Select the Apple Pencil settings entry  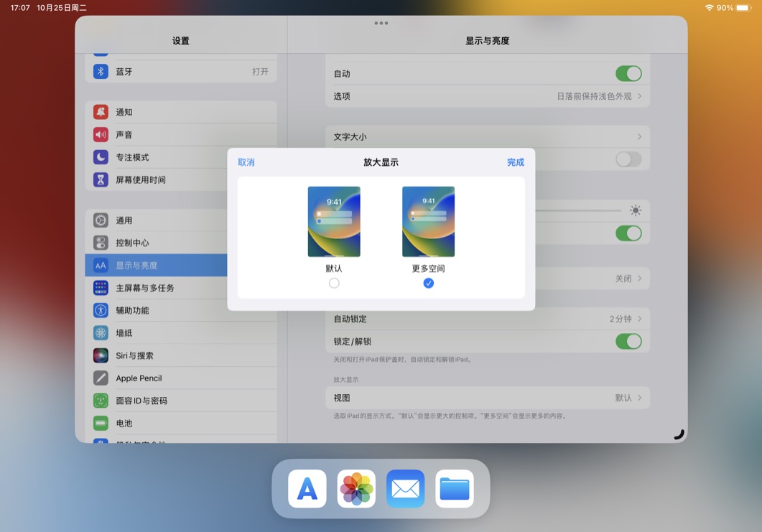(144, 378)
